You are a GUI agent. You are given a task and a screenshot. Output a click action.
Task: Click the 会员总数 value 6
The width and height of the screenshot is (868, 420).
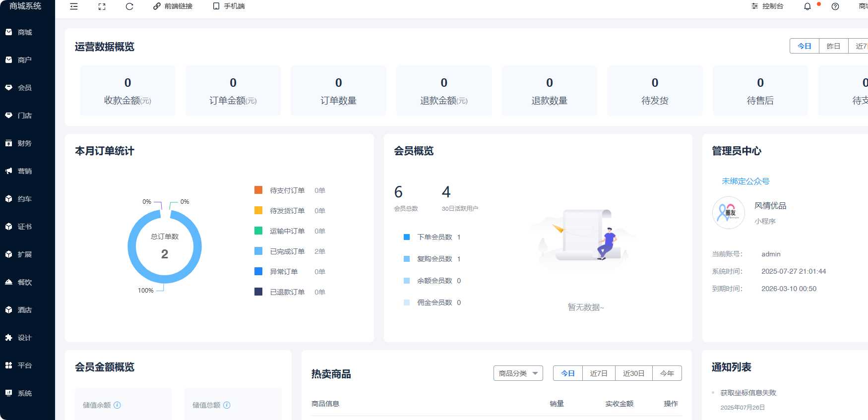click(398, 192)
